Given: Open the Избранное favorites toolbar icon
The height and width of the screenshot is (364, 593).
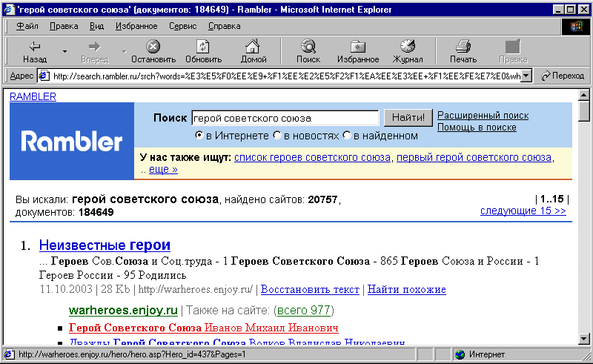Looking at the screenshot, I should click(x=358, y=47).
